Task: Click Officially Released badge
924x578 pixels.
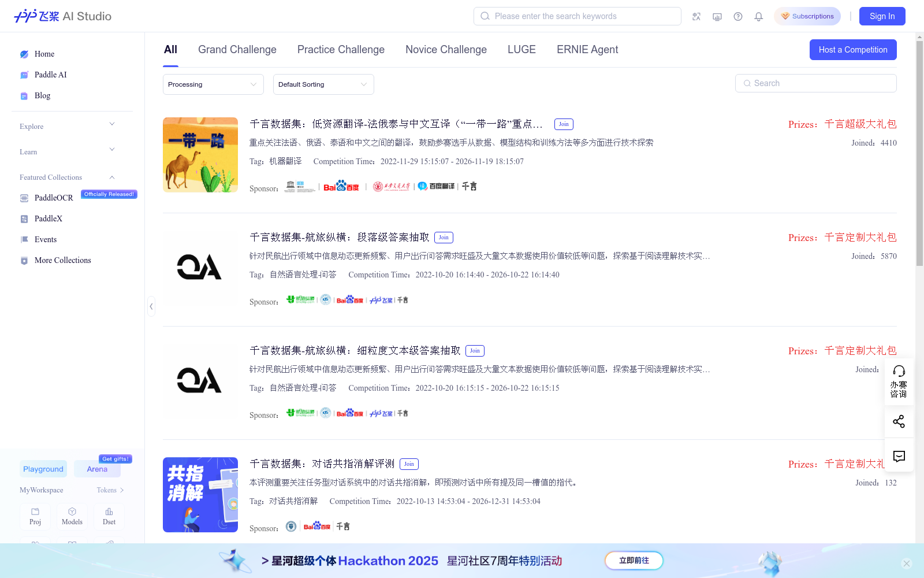Action: [x=109, y=194]
